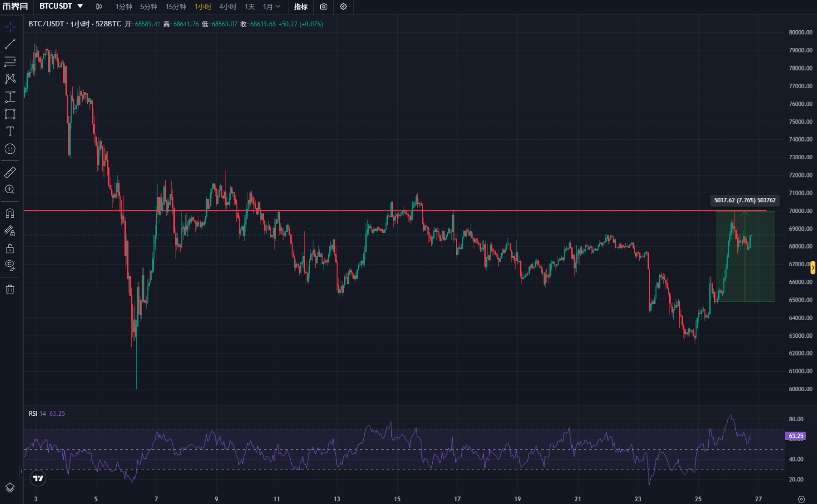Expand the 1月 timeframe dropdown
The height and width of the screenshot is (504, 817).
click(x=272, y=7)
